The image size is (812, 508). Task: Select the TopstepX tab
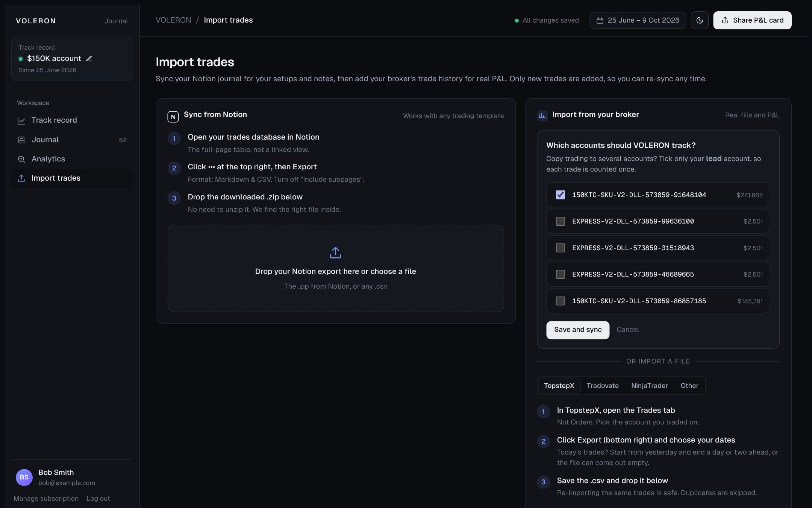[x=559, y=386]
